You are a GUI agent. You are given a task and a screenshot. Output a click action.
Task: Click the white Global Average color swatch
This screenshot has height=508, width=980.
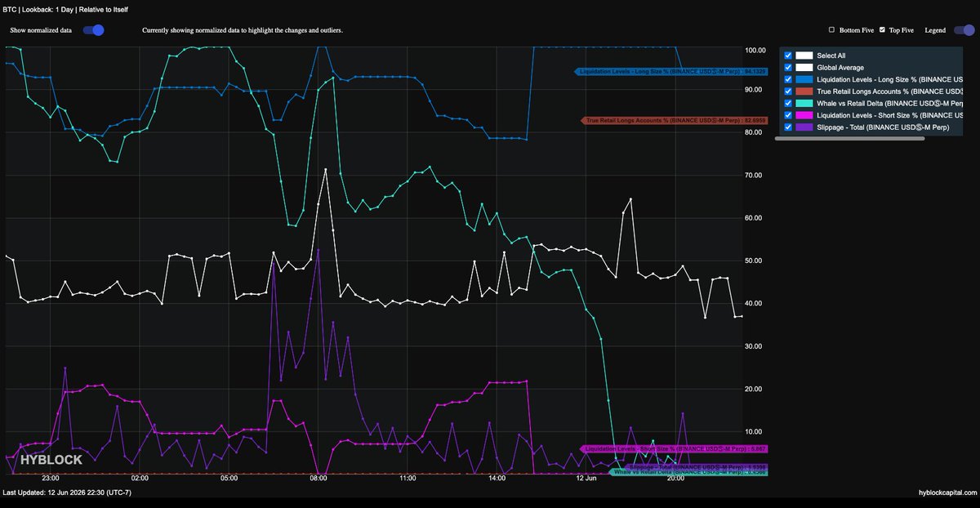804,68
